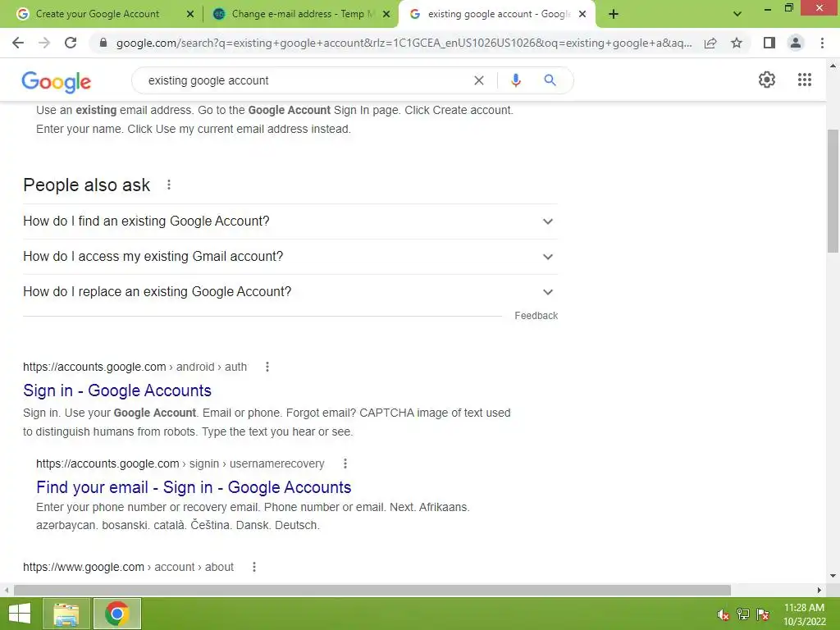840x630 pixels.
Task: Expand 'How do I find an existing Google Account?'
Action: click(290, 221)
